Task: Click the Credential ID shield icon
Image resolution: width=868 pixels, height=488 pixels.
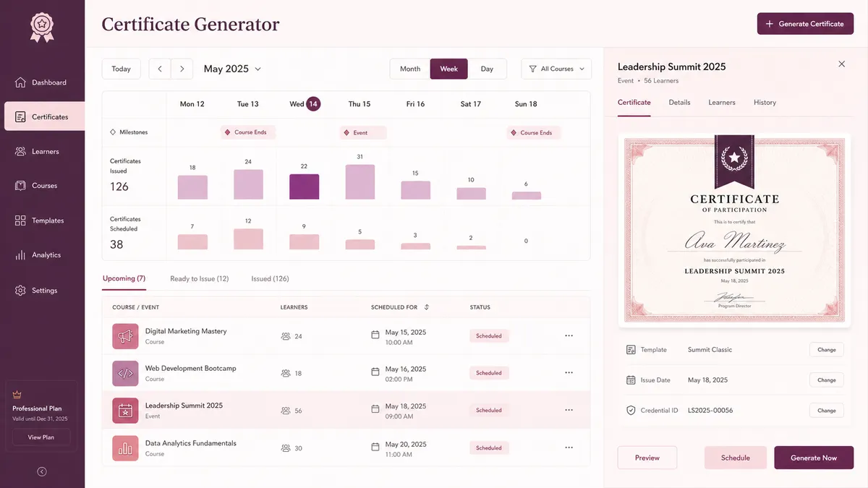Action: [x=631, y=411]
